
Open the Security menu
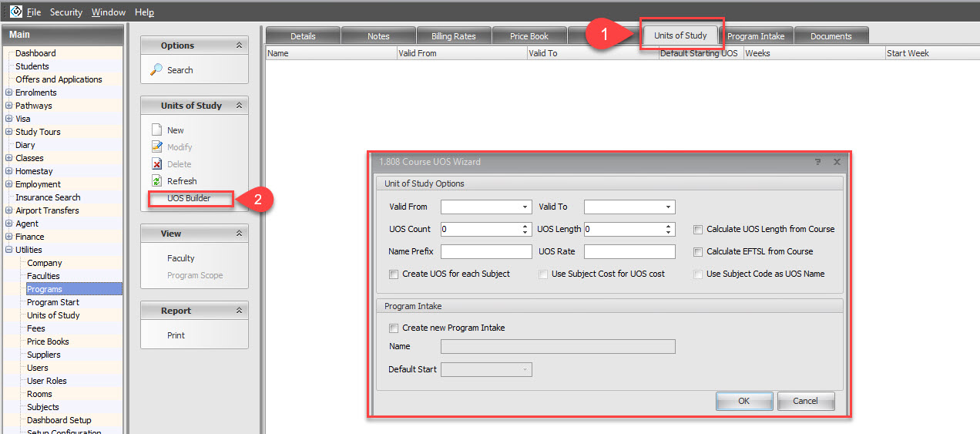point(65,12)
